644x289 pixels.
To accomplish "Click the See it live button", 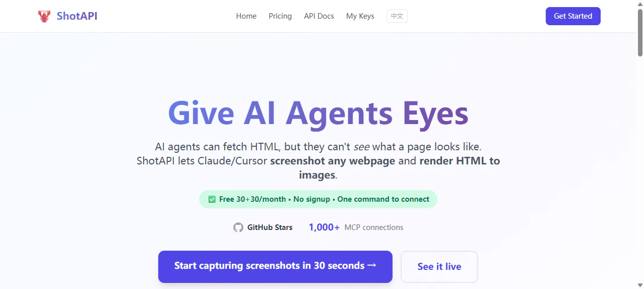I will (x=439, y=267).
